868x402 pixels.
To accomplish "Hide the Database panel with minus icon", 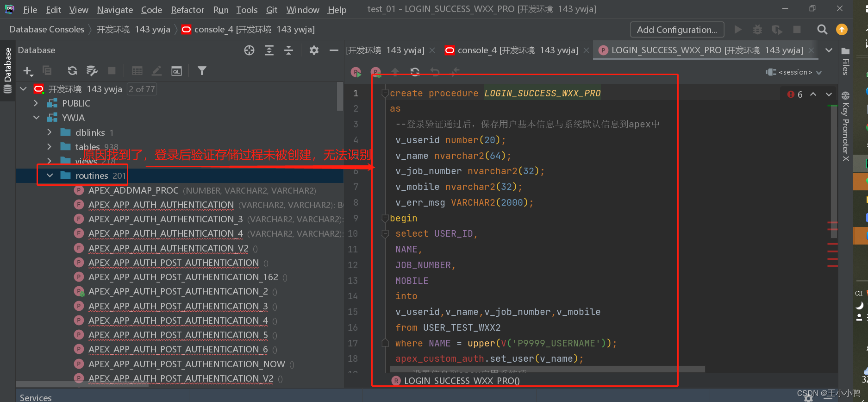I will pos(334,50).
